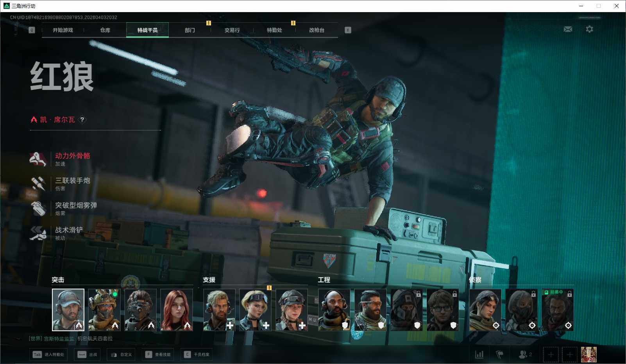Screen dimensions: 626x364
Task: Open the 交易行 tab
Action: click(232, 30)
